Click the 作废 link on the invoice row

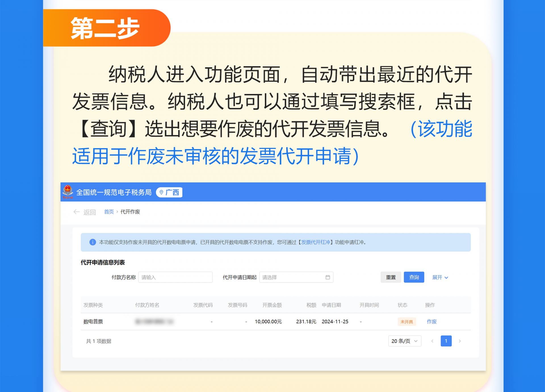pyautogui.click(x=431, y=322)
